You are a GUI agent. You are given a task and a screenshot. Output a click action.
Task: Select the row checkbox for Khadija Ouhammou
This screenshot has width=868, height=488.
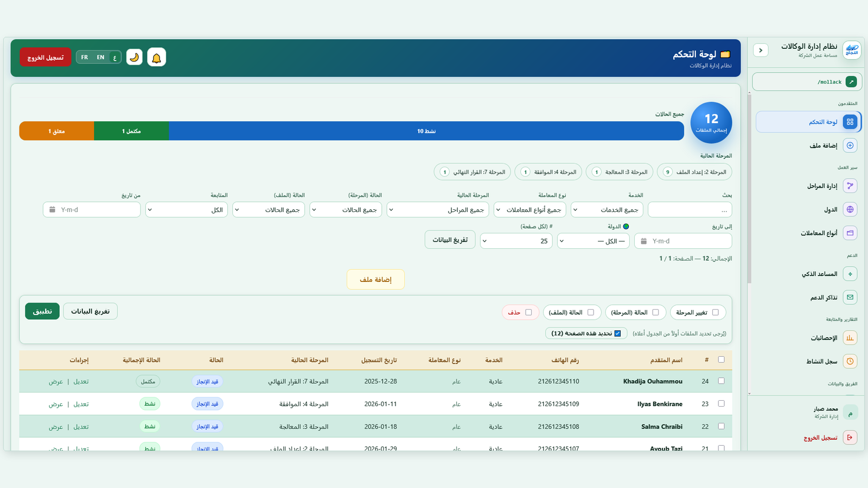pyautogui.click(x=721, y=381)
